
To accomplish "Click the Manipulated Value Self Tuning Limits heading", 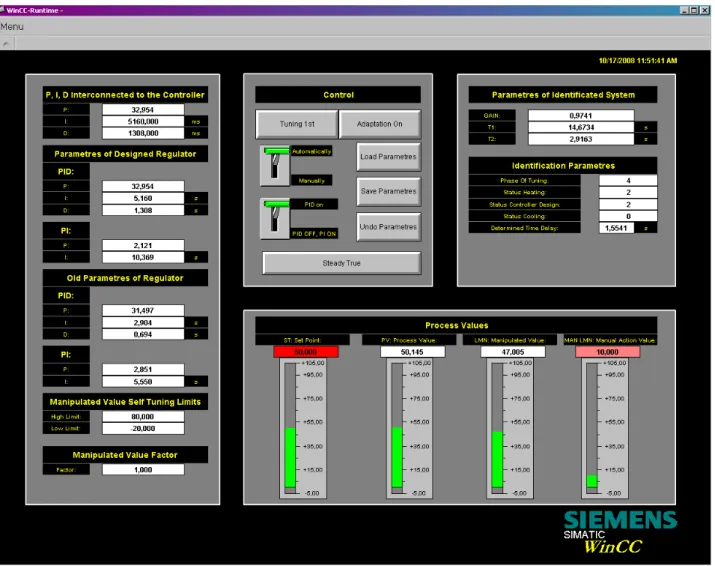I will [x=125, y=402].
